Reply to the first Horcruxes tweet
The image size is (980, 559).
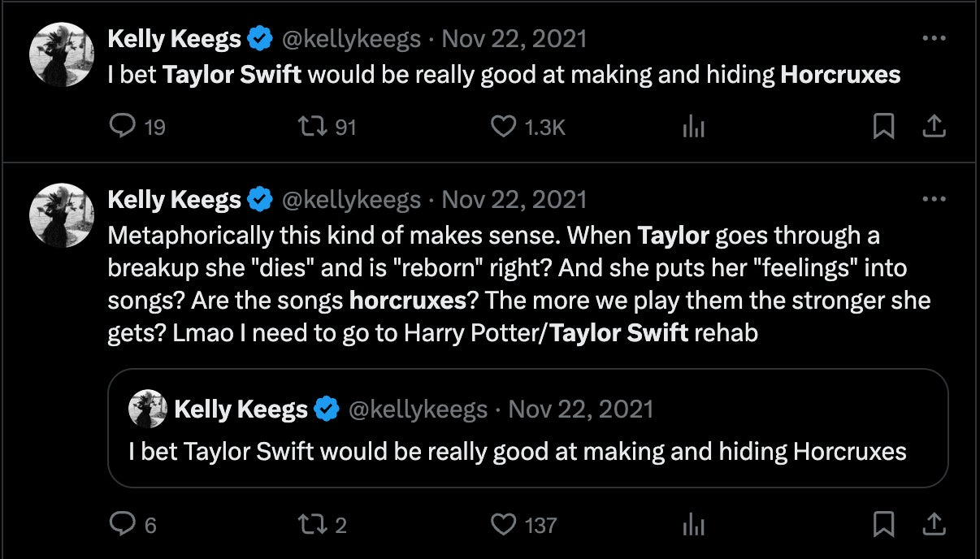pyautogui.click(x=121, y=126)
